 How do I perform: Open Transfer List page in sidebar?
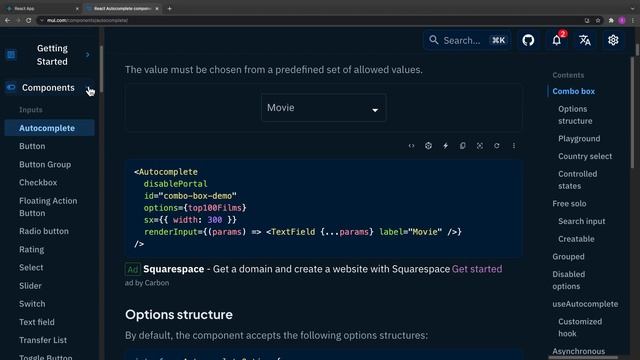[43, 340]
